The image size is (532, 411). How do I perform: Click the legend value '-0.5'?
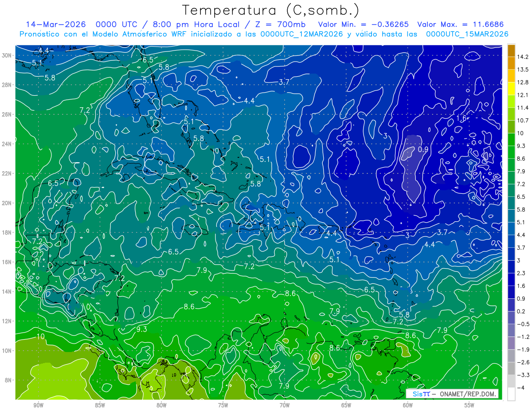pos(523,324)
